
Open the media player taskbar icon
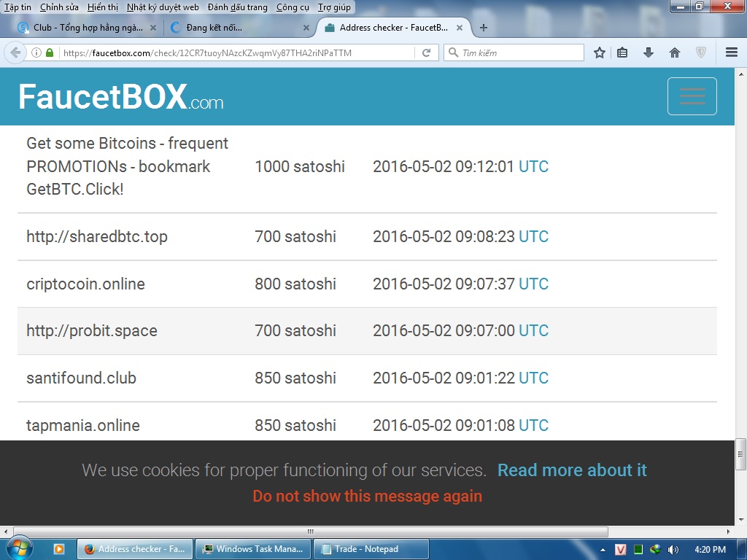point(58,548)
